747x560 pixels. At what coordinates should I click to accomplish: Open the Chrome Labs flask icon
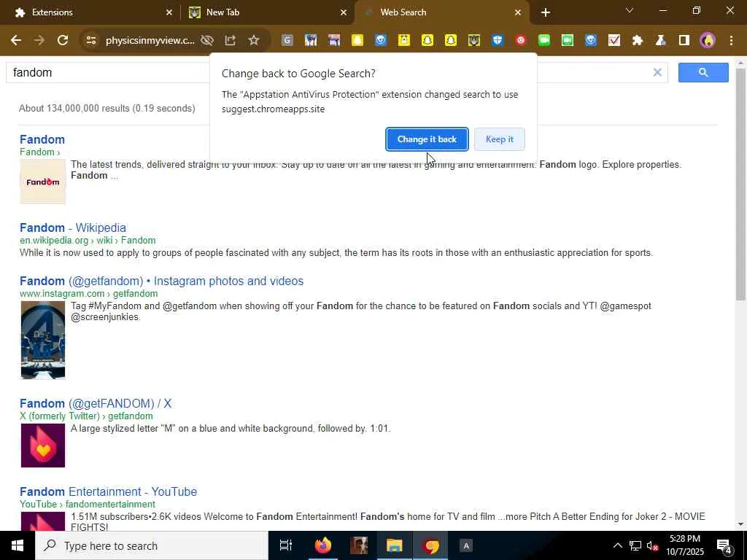click(661, 41)
